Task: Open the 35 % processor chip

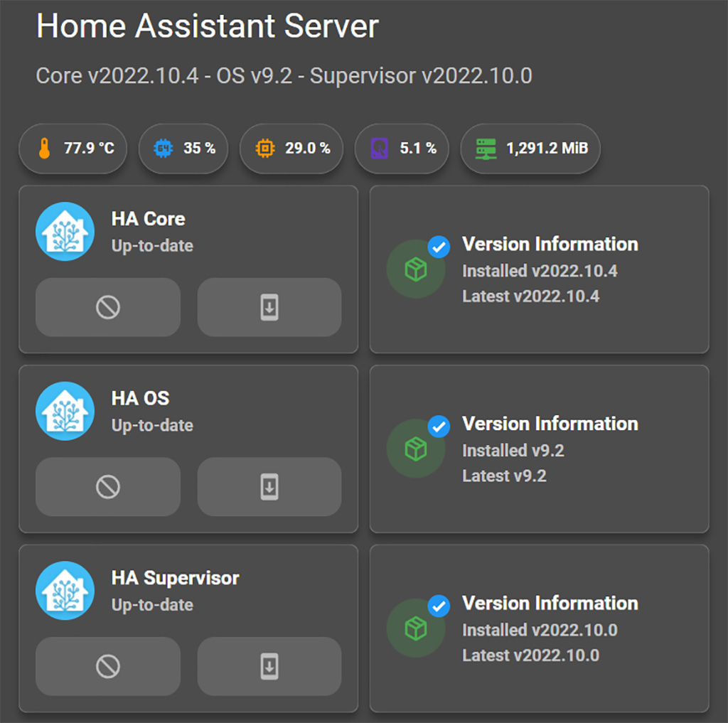Action: coord(183,149)
